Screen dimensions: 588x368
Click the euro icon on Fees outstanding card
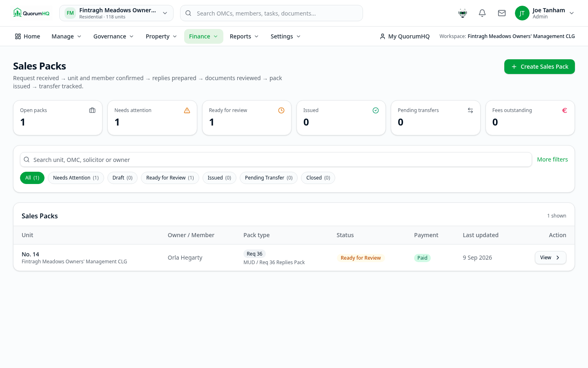pos(565,110)
